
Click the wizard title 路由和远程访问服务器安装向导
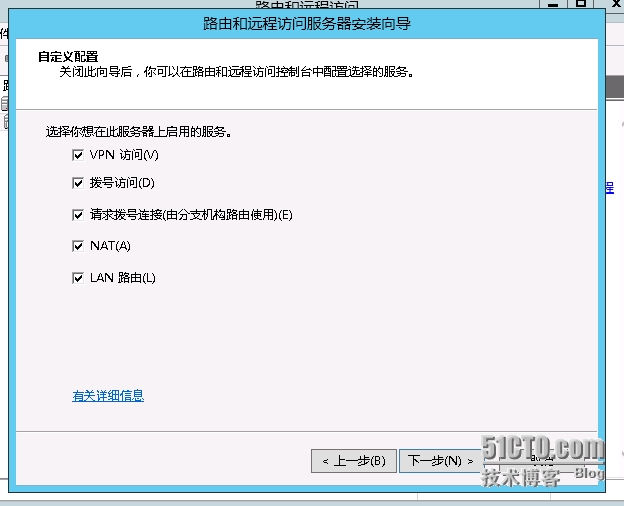307,24
